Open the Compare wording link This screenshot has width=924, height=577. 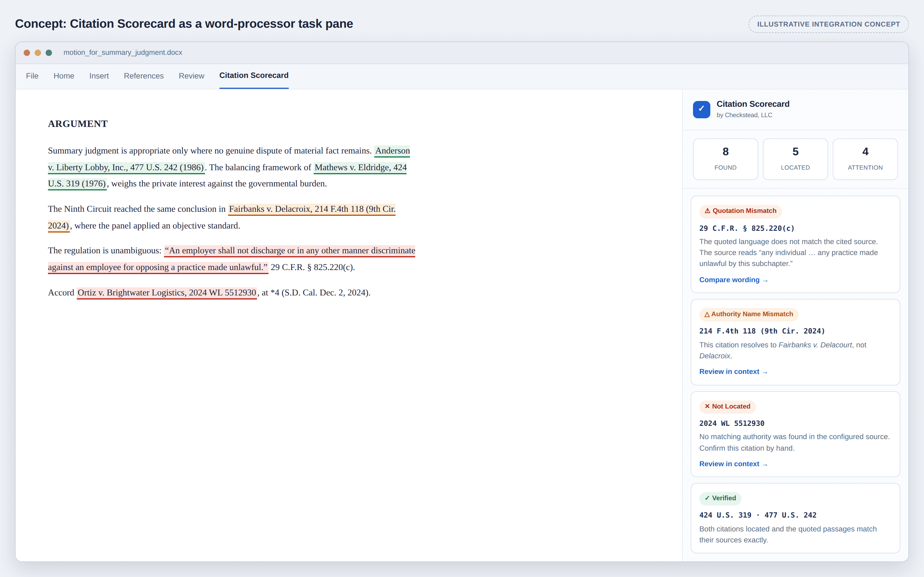click(x=733, y=280)
